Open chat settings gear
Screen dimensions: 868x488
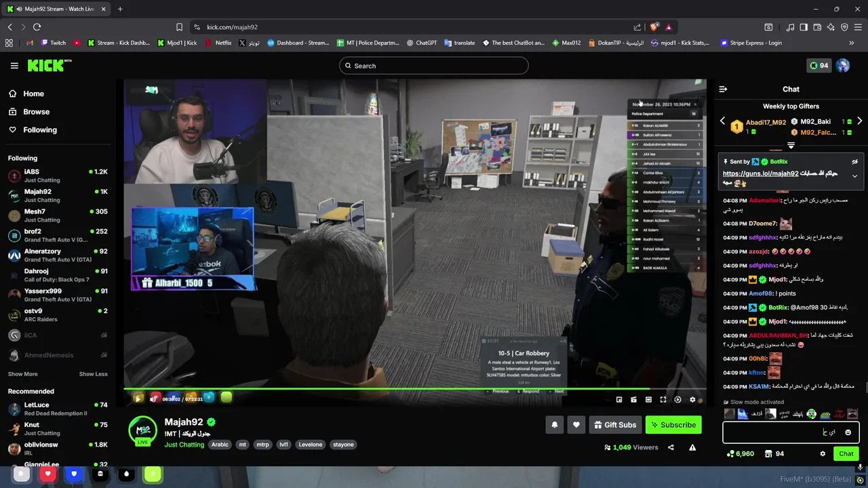click(x=823, y=453)
